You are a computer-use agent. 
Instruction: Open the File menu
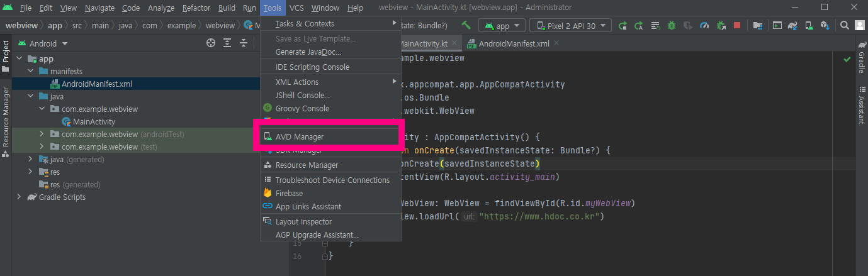tap(26, 8)
